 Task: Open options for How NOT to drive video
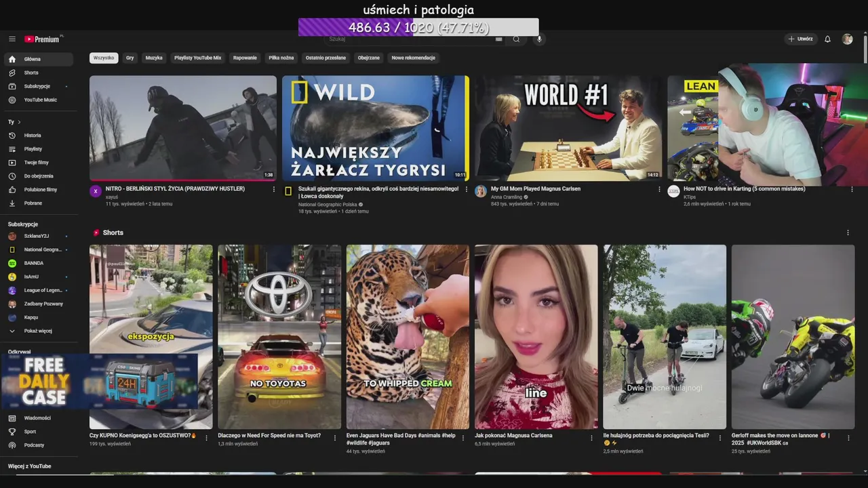[x=852, y=190]
